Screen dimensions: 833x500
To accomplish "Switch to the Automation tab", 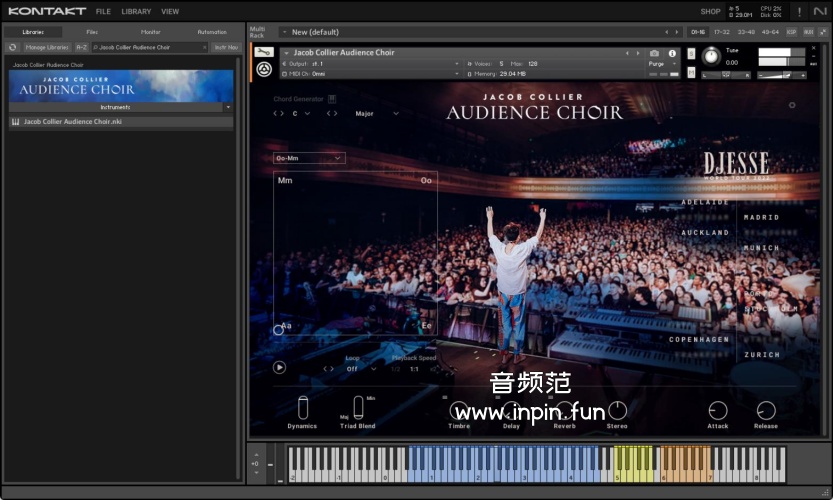I will 212,32.
